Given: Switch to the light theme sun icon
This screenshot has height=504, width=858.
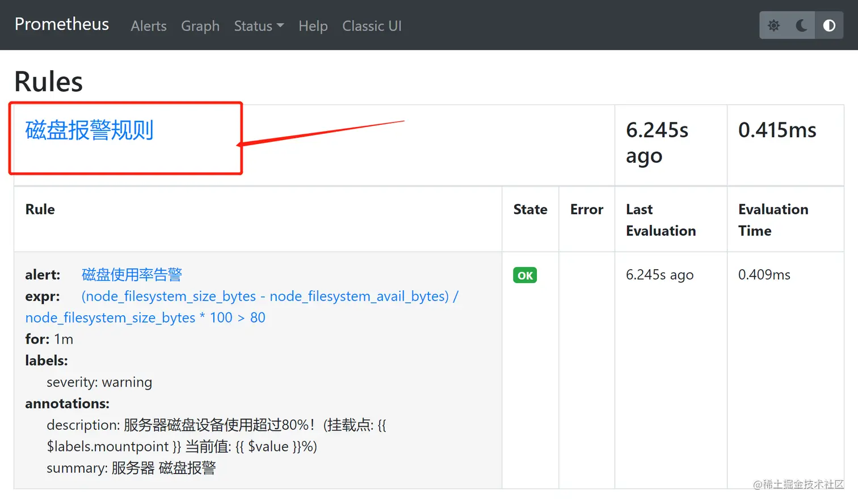Looking at the screenshot, I should click(773, 26).
